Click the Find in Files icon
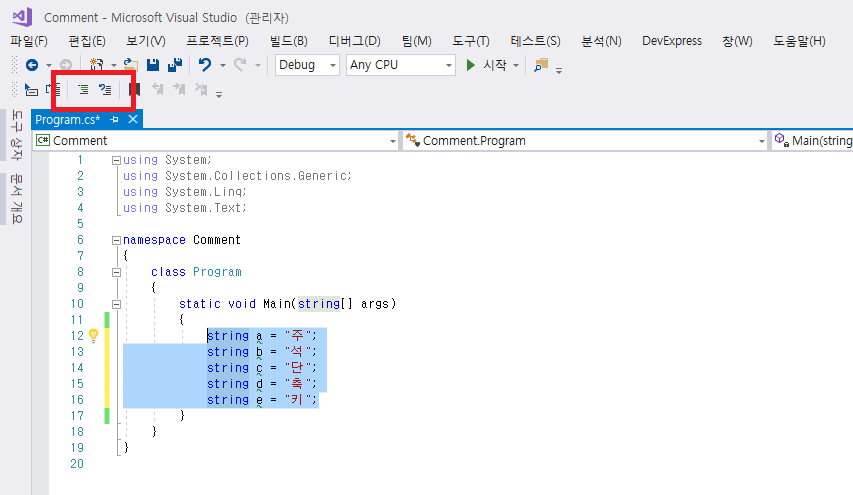The width and height of the screenshot is (853, 495). [x=541, y=65]
